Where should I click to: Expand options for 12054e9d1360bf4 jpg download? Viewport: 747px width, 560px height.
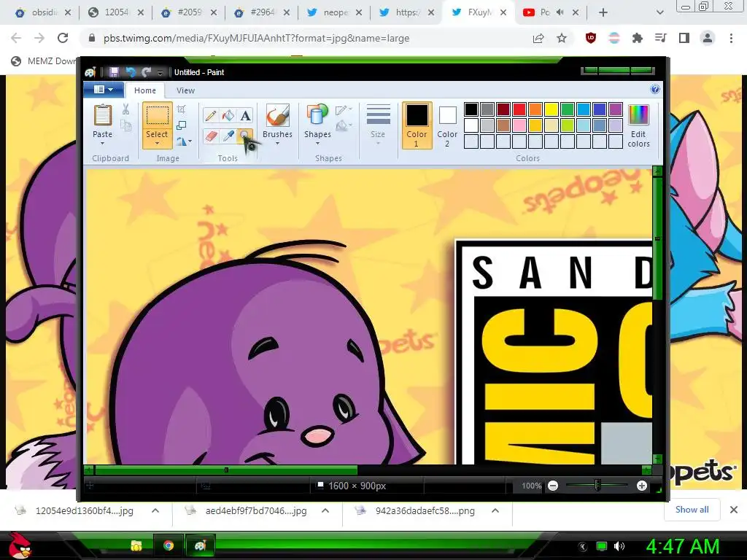click(x=155, y=510)
